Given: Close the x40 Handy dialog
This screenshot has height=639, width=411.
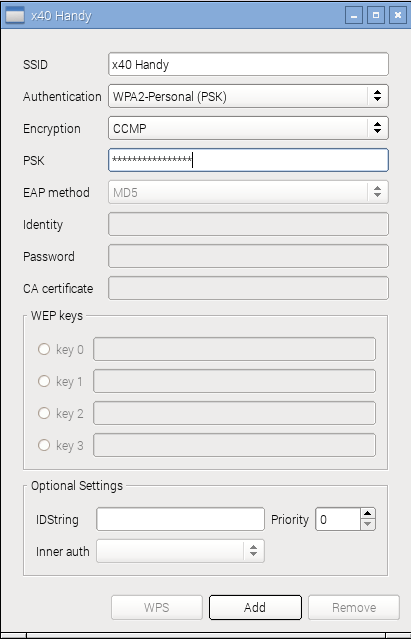Looking at the screenshot, I should pyautogui.click(x=398, y=15).
